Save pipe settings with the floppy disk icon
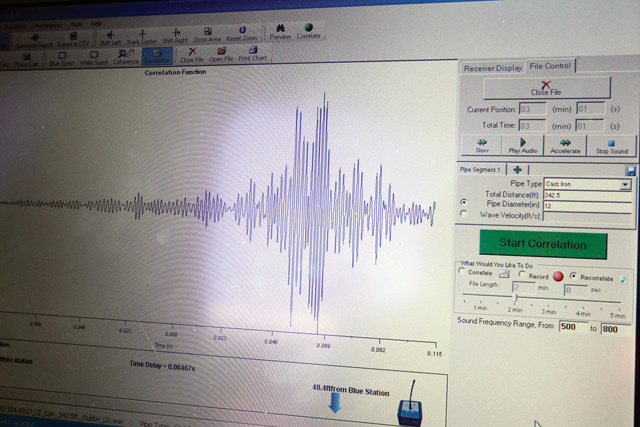640x427 pixels. click(x=631, y=171)
